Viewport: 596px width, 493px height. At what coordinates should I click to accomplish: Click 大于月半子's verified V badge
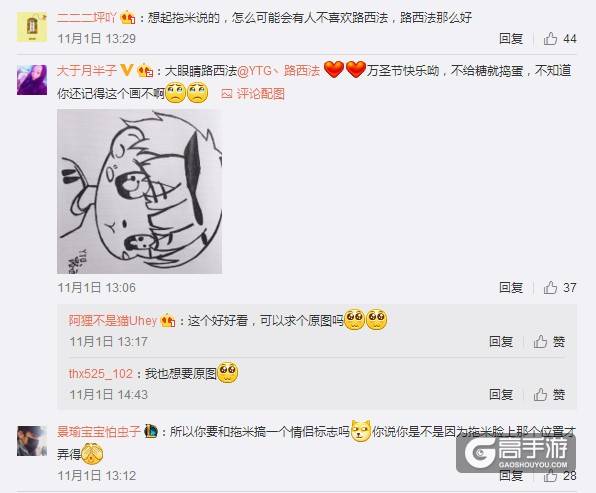(x=127, y=70)
